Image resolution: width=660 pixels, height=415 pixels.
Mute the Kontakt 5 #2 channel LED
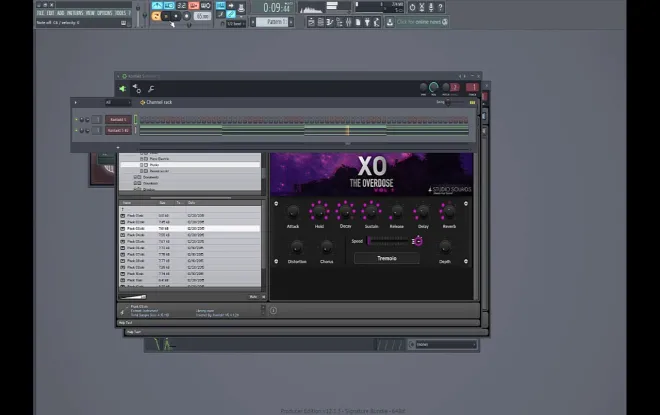point(76,130)
